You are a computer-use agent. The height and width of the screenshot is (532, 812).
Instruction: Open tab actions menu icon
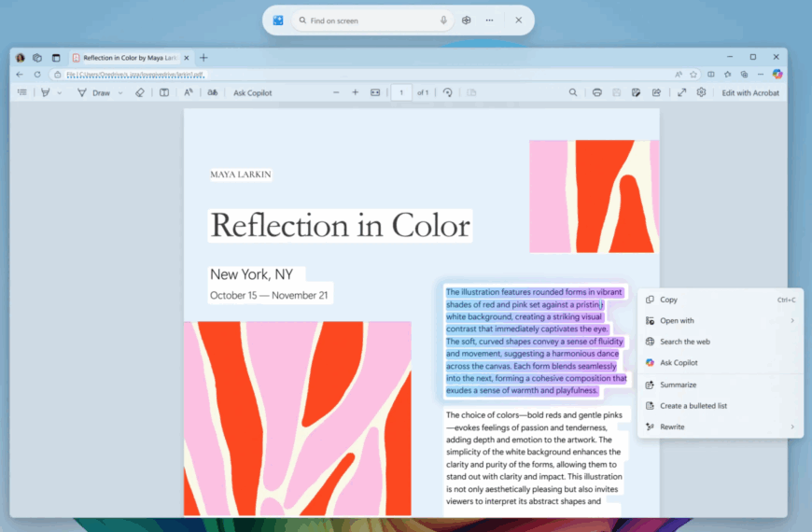click(x=56, y=58)
